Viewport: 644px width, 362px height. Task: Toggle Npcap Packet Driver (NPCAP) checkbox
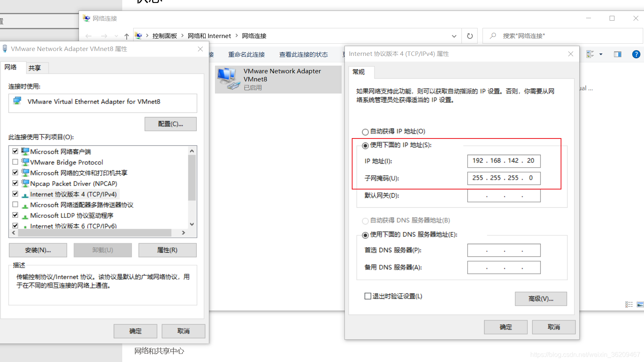point(15,183)
